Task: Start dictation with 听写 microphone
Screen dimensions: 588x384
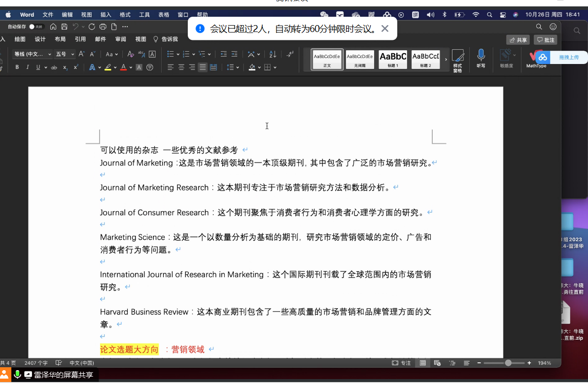Action: (x=481, y=58)
